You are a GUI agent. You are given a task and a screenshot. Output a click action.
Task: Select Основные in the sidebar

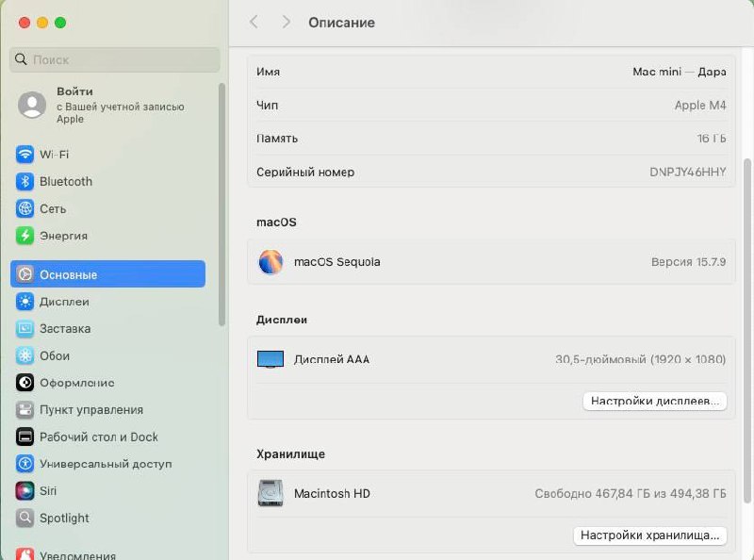pos(107,274)
